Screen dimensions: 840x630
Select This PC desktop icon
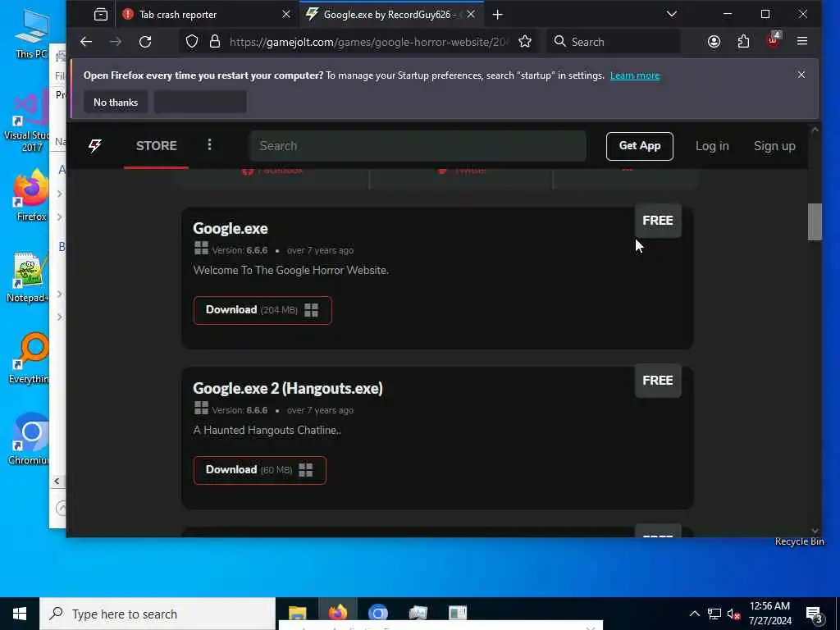[31, 34]
